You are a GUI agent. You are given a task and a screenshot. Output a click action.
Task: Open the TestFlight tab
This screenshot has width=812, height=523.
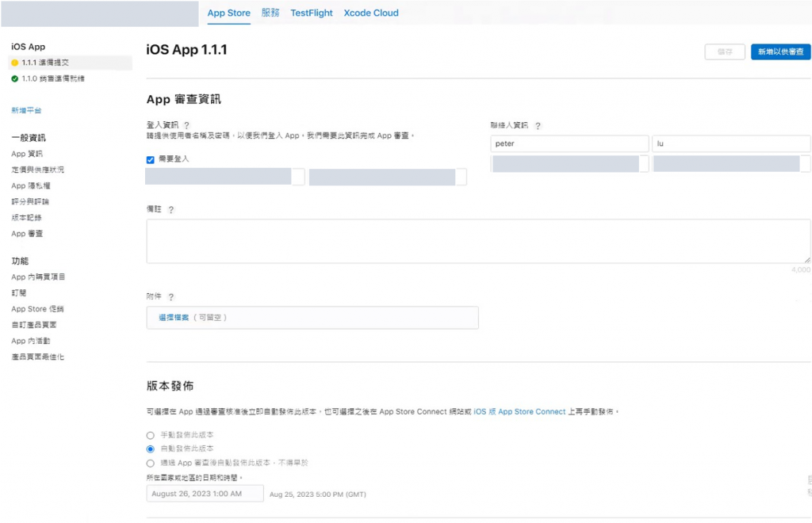pos(311,13)
